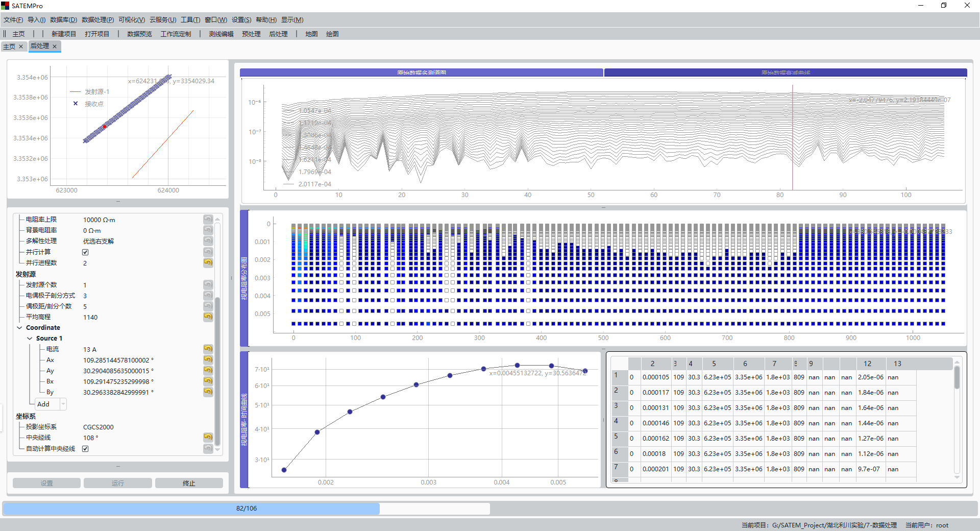Reset the By coordinate with its undo icon

(208, 392)
